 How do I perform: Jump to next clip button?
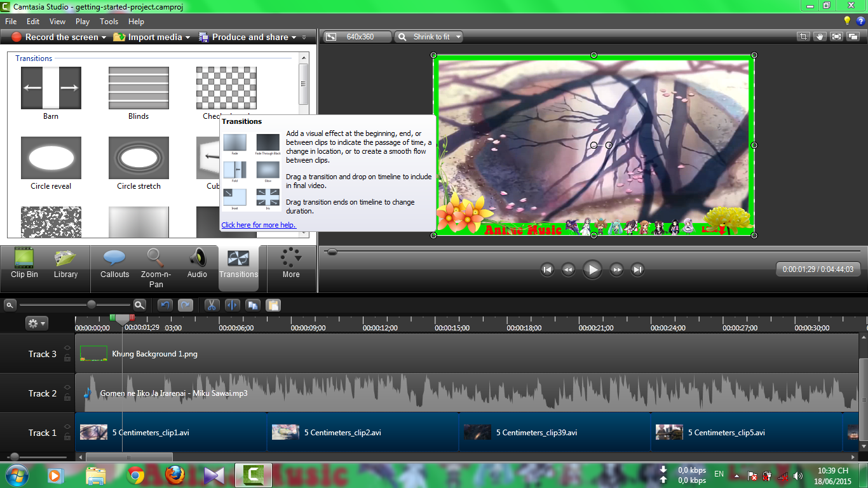637,269
